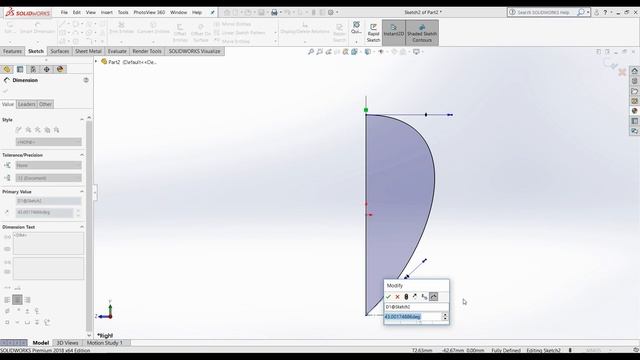Open the PropertyManager tab icon
The width and height of the screenshot is (640, 360).
click(20, 69)
